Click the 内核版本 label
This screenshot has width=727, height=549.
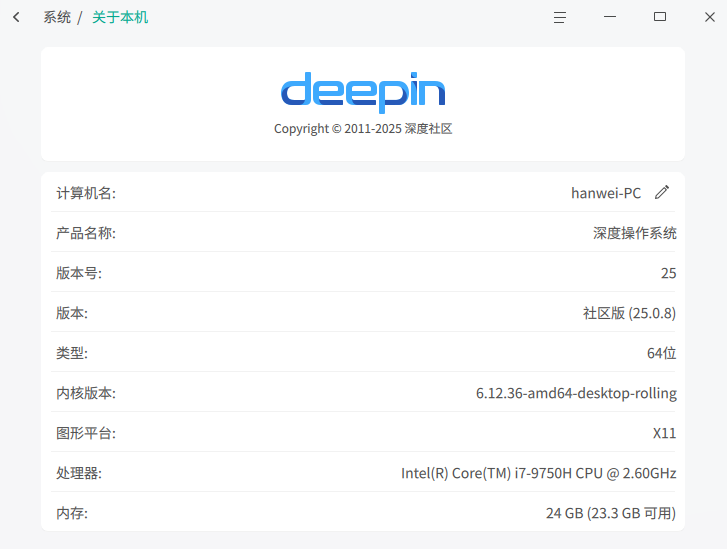pyautogui.click(x=86, y=393)
